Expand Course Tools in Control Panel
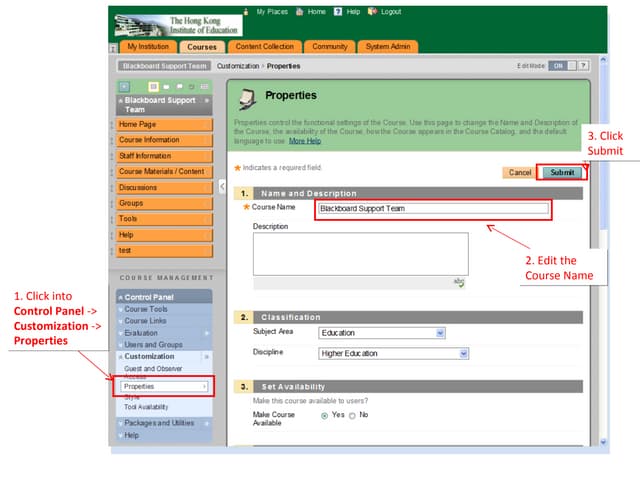Image resolution: width=640 pixels, height=480 pixels. pyautogui.click(x=146, y=309)
